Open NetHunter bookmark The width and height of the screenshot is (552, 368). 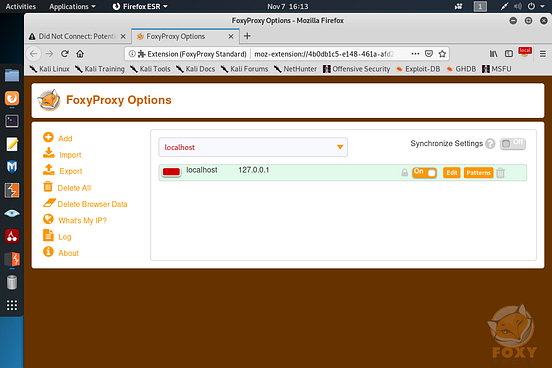coord(295,69)
